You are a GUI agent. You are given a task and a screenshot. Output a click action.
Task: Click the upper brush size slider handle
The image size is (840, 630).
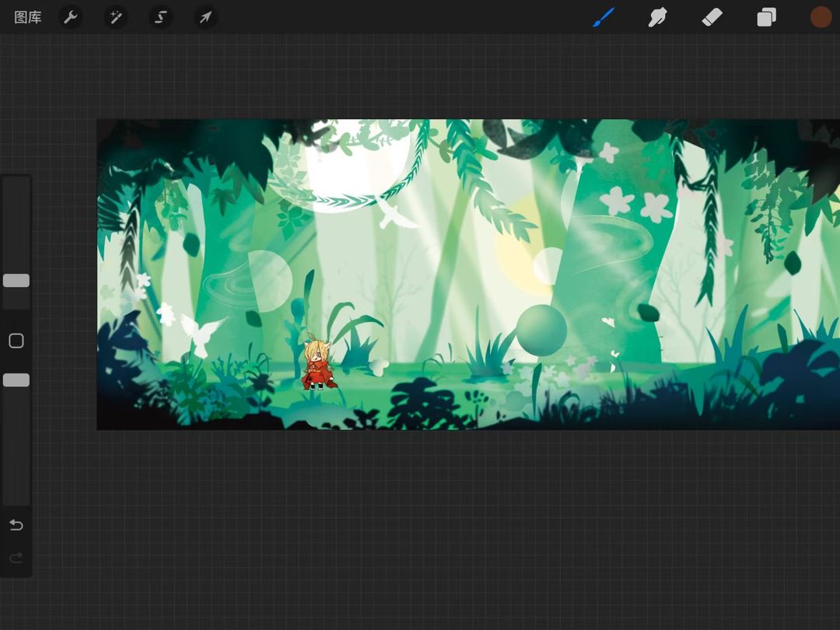click(x=16, y=281)
